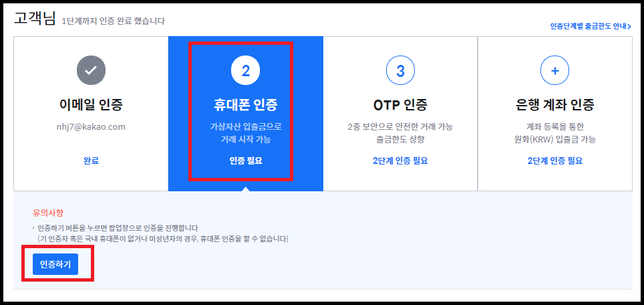This screenshot has height=305, width=644.
Task: Click the chevron arrow next to 인증단계별 출금한도 안내
Action: [x=629, y=27]
